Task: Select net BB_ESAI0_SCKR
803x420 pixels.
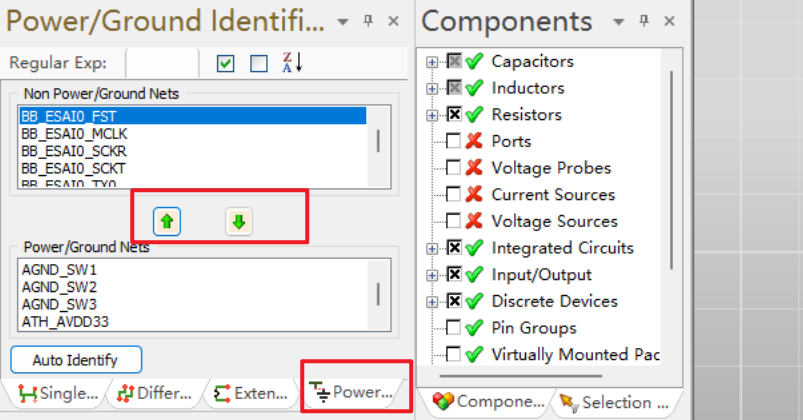Action: click(x=74, y=152)
